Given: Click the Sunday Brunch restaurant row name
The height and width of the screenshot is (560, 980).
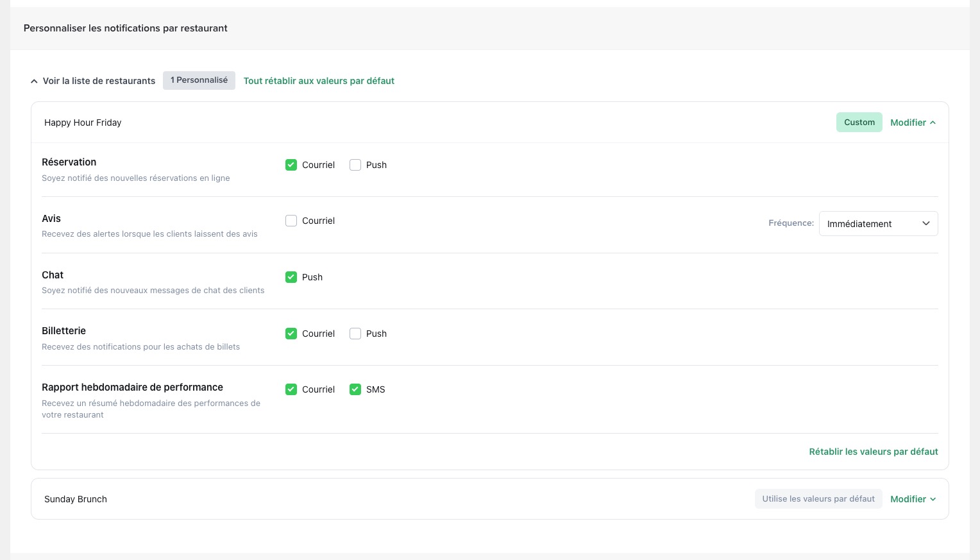Looking at the screenshot, I should point(76,499).
